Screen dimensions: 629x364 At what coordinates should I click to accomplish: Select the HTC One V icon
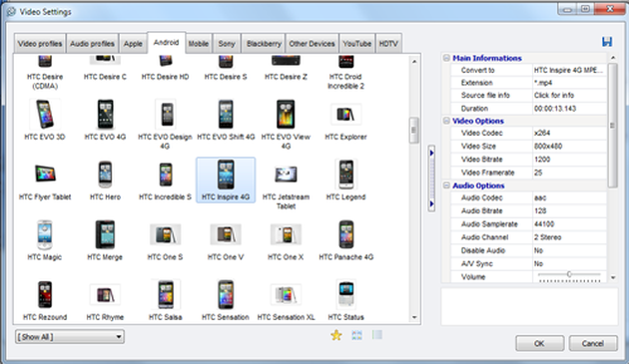[226, 234]
